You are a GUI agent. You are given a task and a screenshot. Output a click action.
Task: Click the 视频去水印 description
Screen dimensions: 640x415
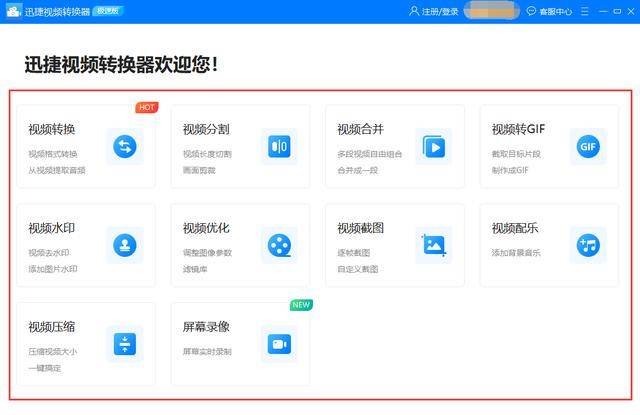click(49, 253)
